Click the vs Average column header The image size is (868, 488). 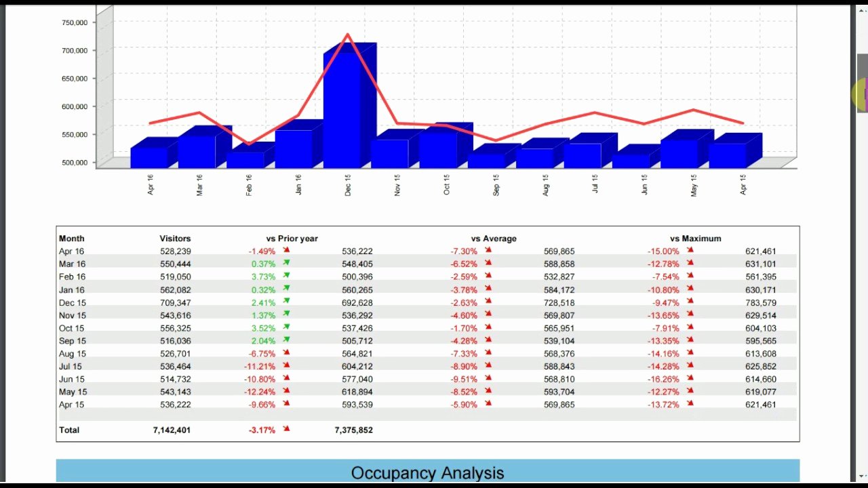tap(494, 239)
